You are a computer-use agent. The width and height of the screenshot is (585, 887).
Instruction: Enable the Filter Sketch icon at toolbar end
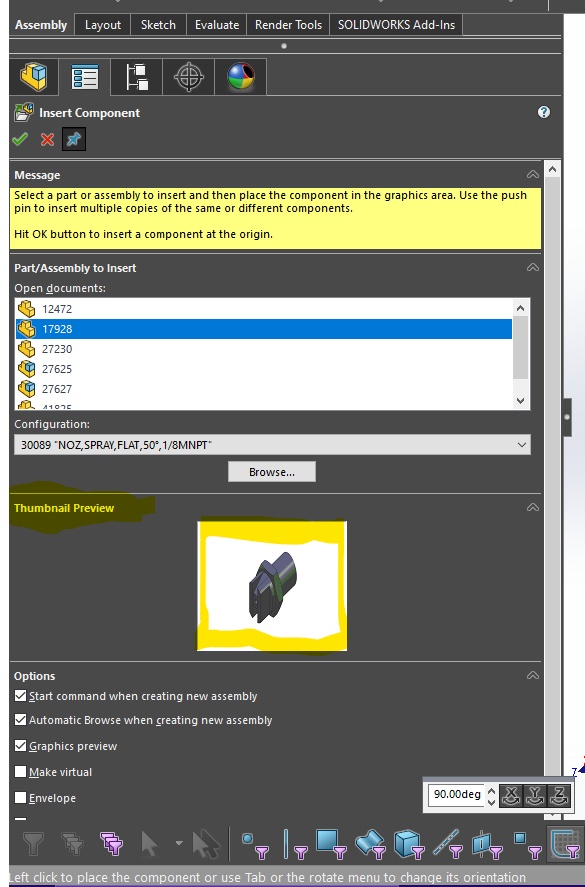(x=565, y=845)
